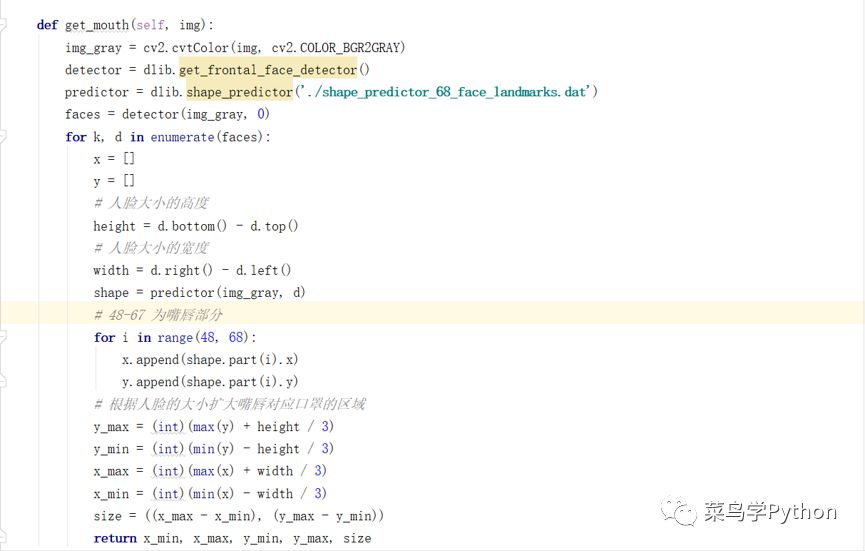Place cursor on y = [] line
Viewport: 865px width, 551px height.
click(114, 181)
